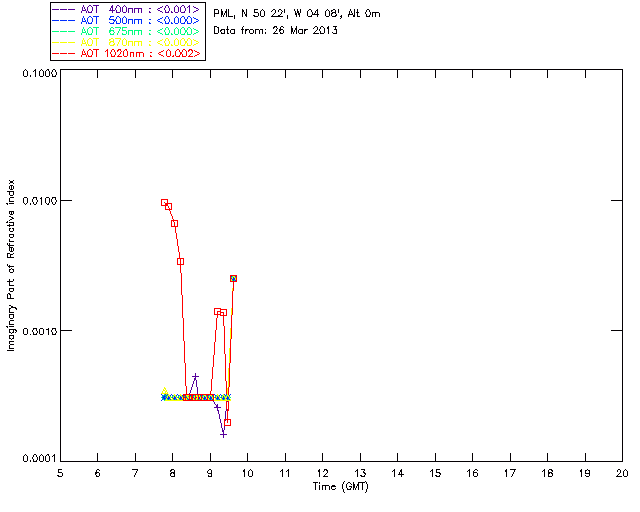640x512 pixels.
Task: Click the x-axis tick label 18
Action: tap(547, 473)
